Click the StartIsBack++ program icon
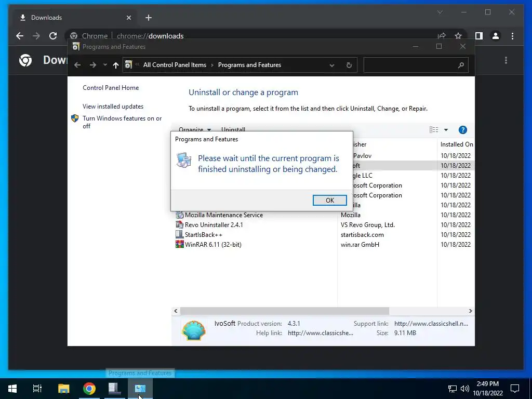Viewport: 532px width, 399px height. point(179,234)
